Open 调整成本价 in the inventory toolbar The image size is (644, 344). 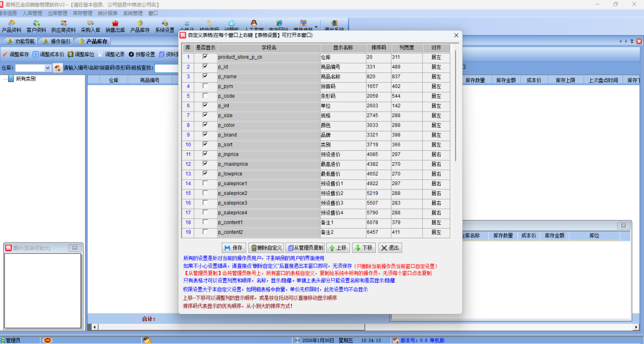(x=36, y=54)
